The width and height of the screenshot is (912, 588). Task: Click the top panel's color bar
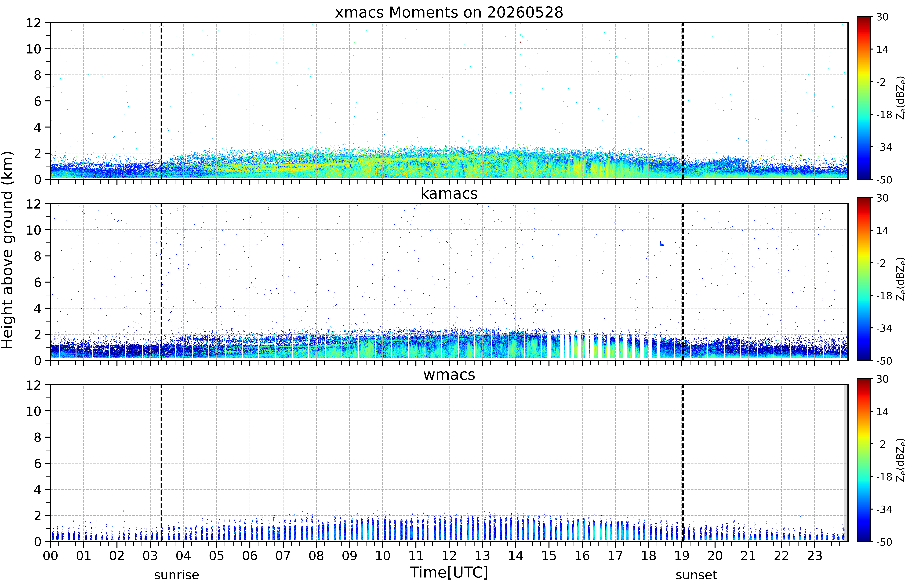(x=863, y=98)
